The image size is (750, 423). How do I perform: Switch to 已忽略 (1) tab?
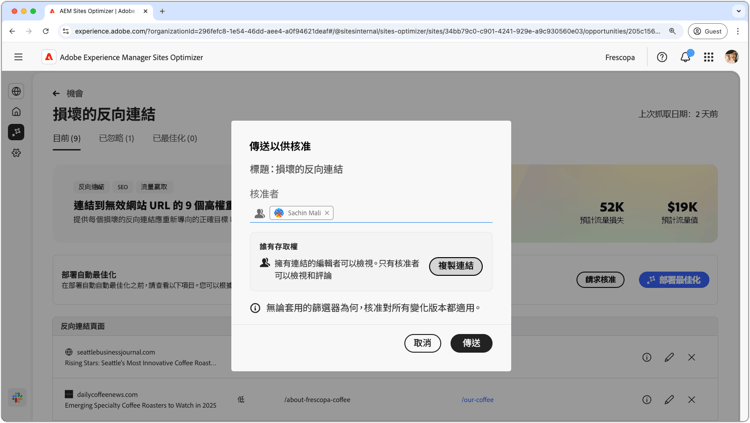(x=116, y=138)
